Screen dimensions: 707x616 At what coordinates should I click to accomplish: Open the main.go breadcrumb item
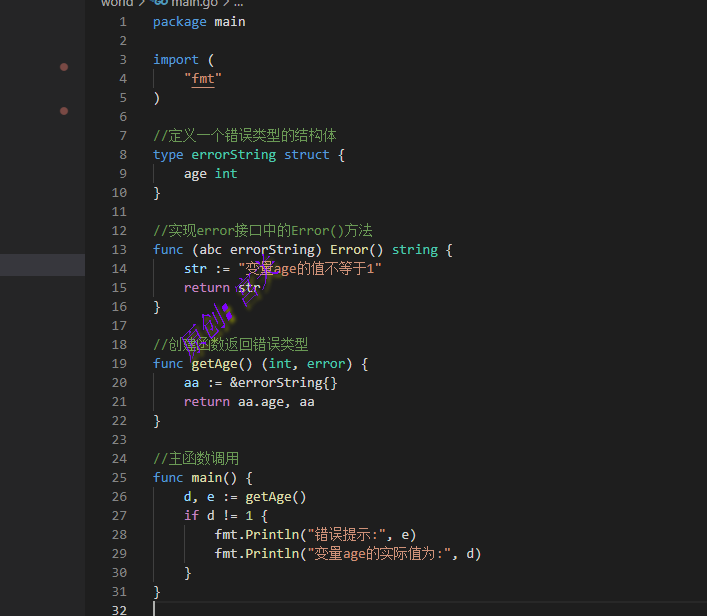pos(194,3)
